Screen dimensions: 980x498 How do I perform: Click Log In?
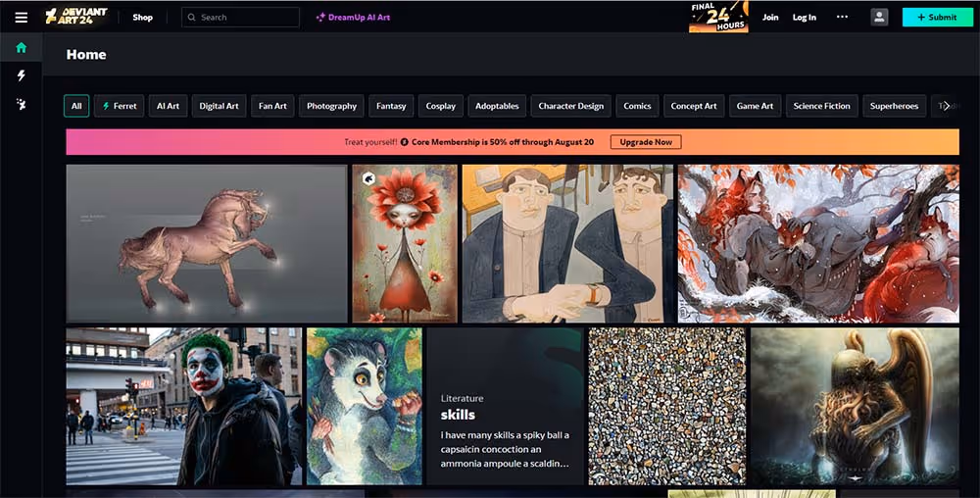pyautogui.click(x=805, y=18)
